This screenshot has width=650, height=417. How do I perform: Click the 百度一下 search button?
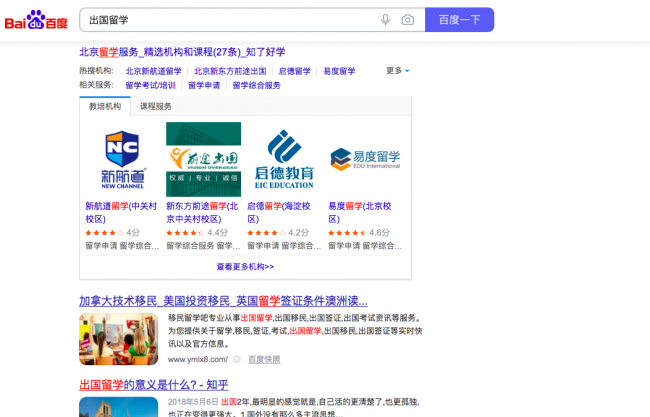(x=459, y=20)
